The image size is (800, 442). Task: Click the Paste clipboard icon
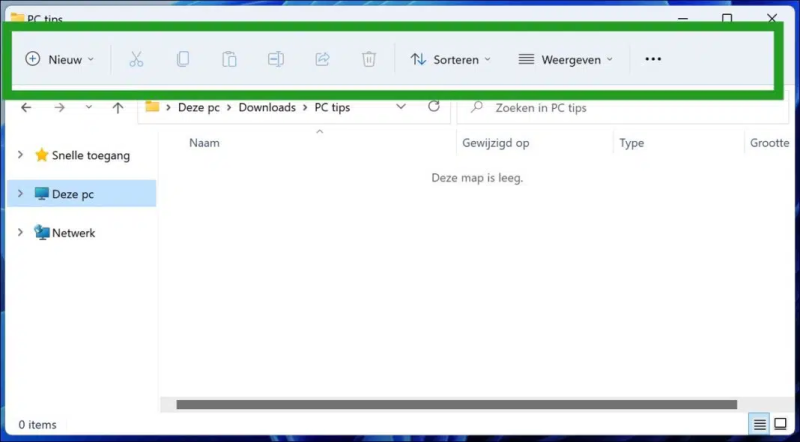[x=229, y=60]
